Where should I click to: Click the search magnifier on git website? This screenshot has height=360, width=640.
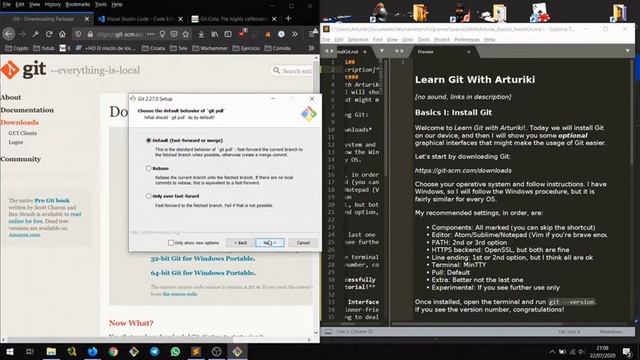pyautogui.click(x=276, y=71)
